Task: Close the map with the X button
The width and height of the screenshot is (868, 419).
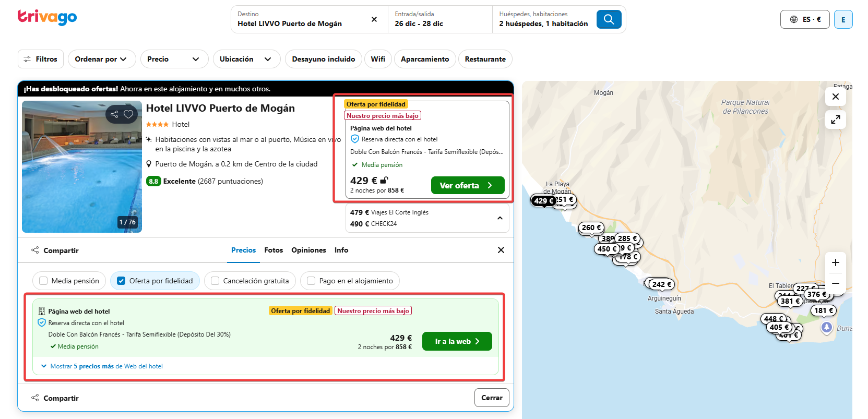Action: click(836, 97)
